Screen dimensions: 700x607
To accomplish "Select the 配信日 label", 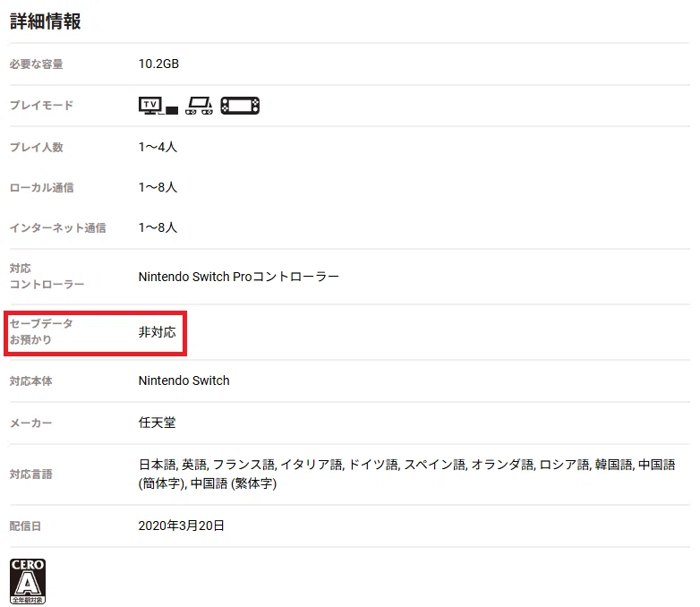I will tap(25, 526).
